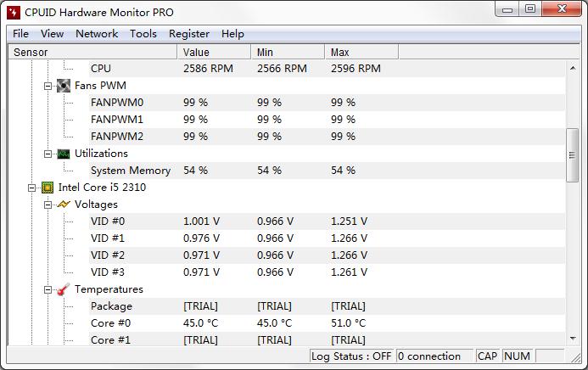Open the Register menu
This screenshot has width=588, height=370.
188,34
